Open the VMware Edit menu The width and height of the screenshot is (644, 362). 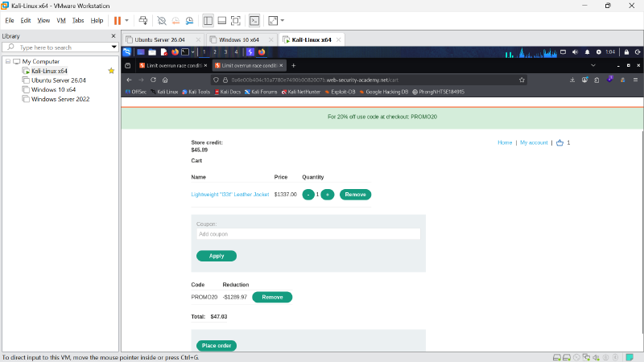[26, 21]
